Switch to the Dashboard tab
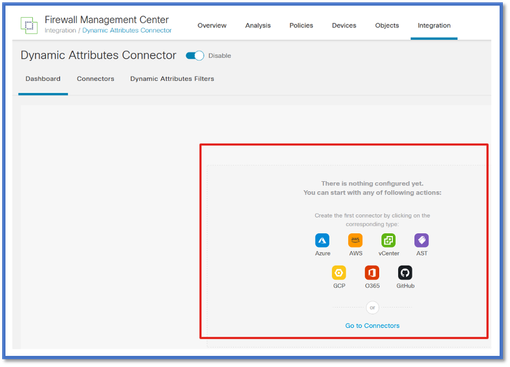 [x=43, y=79]
